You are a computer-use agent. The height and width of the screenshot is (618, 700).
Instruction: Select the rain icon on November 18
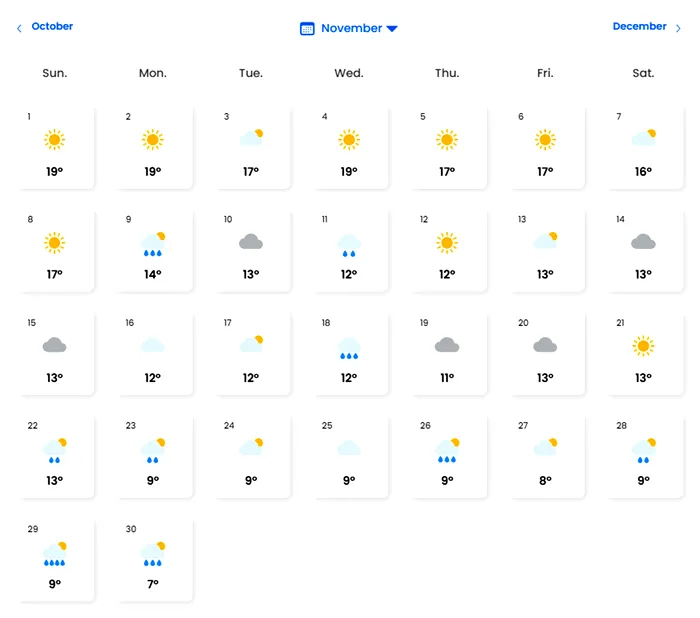349,348
